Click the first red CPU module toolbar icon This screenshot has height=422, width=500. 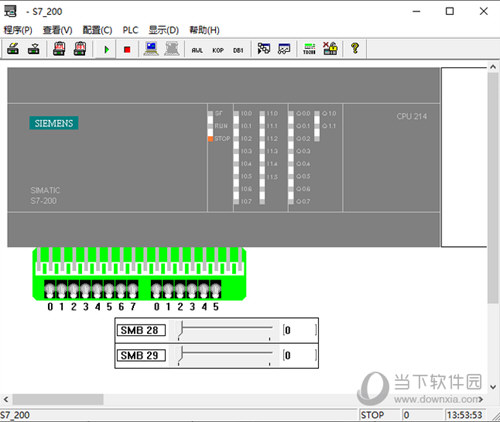click(59, 49)
